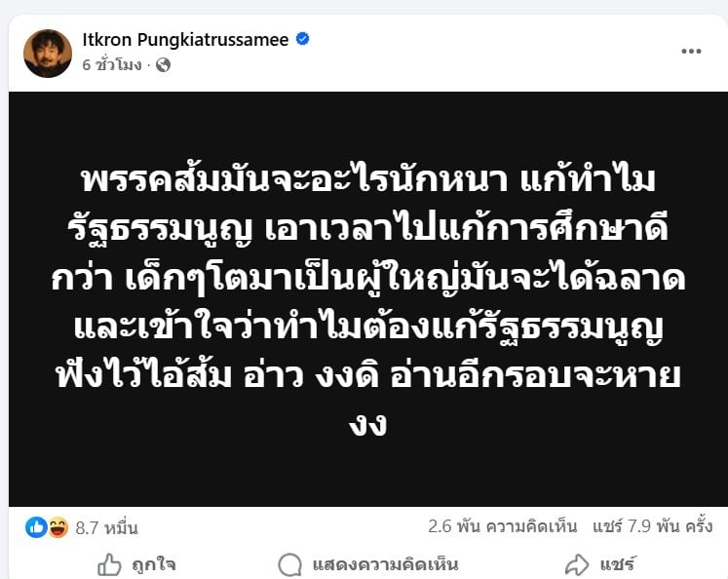Show who reacted via "8.7 หมื่น" count
The width and height of the screenshot is (728, 579).
(106, 528)
